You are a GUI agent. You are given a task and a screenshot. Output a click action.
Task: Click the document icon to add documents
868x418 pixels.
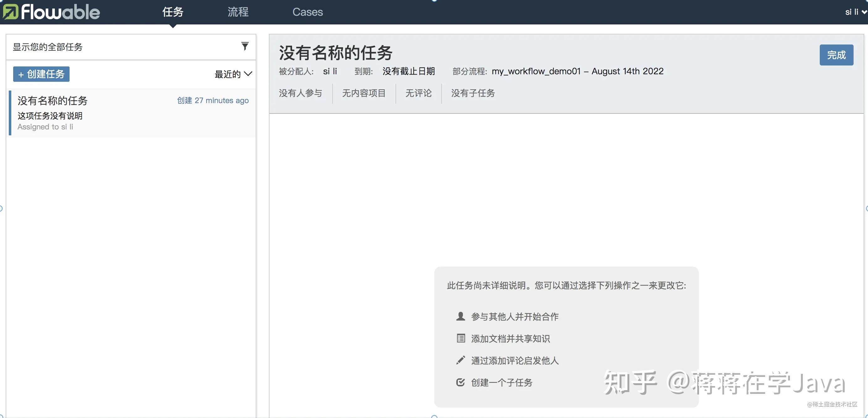pos(460,338)
